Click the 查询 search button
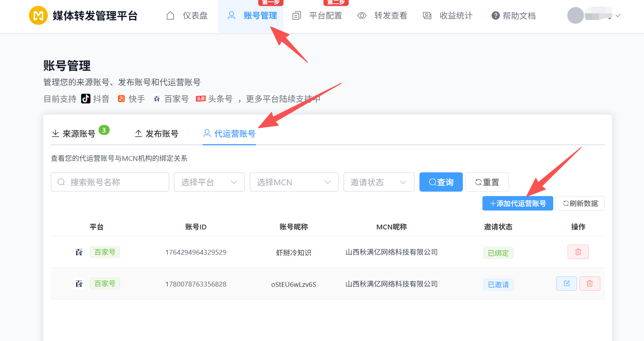The height and width of the screenshot is (341, 644). tap(441, 182)
